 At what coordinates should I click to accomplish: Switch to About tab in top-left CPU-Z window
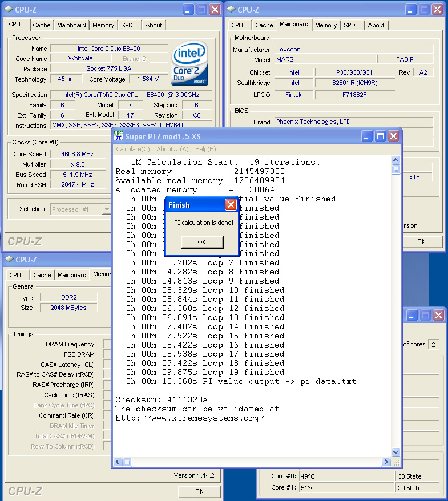(x=154, y=25)
